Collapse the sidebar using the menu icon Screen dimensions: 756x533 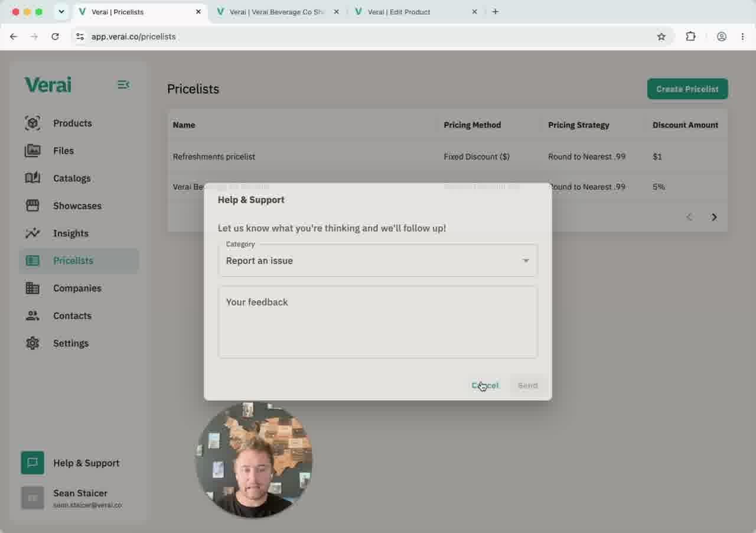[x=123, y=84]
